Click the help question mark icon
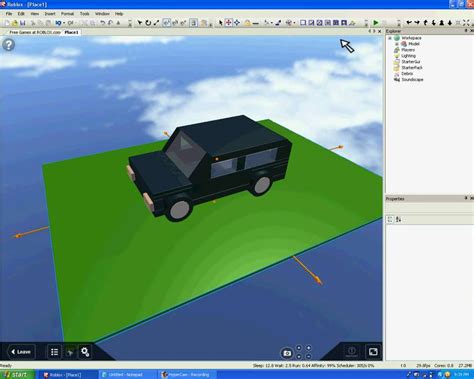 [9, 44]
